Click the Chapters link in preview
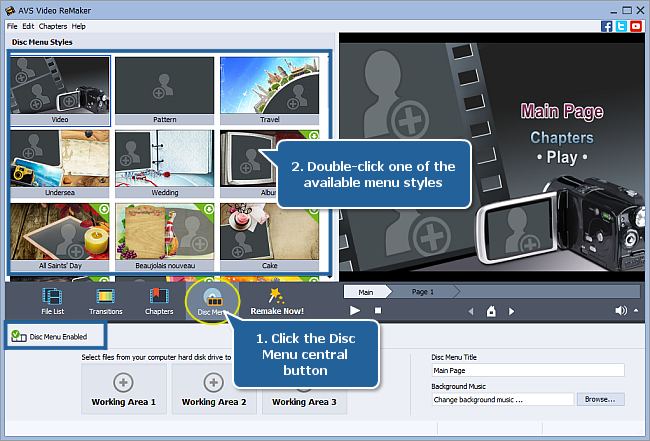This screenshot has height=441, width=650. (x=562, y=138)
